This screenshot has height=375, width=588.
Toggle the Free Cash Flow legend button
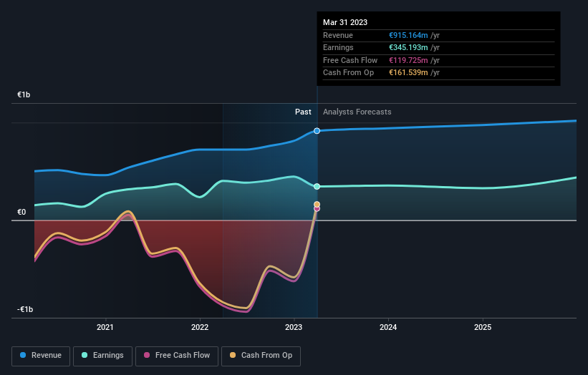(x=177, y=356)
